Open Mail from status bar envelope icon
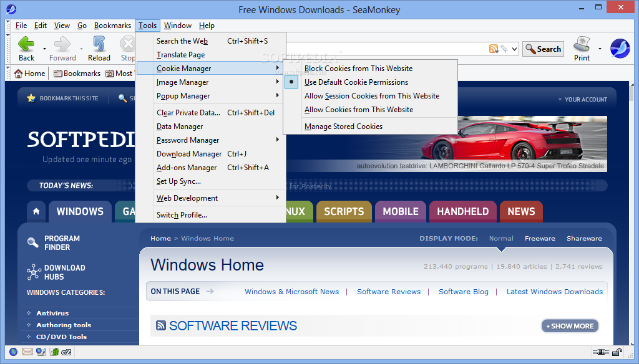 pos(27,352)
